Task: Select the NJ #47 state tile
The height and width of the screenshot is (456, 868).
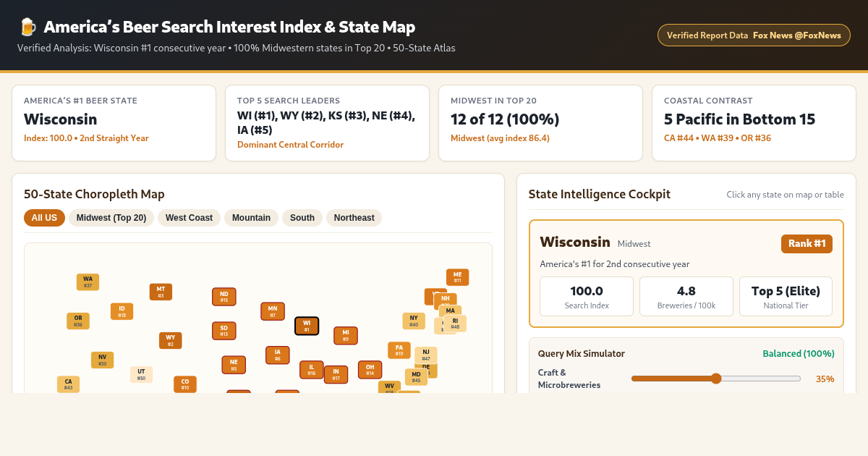Action: (426, 355)
